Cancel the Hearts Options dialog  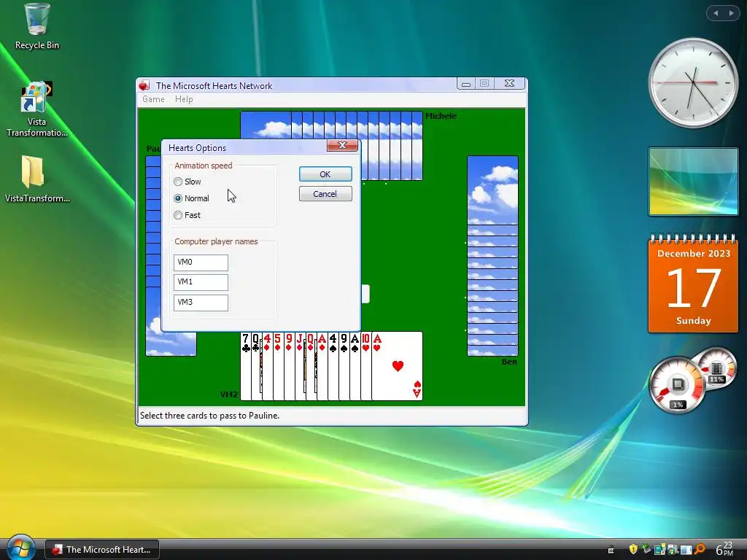point(325,194)
